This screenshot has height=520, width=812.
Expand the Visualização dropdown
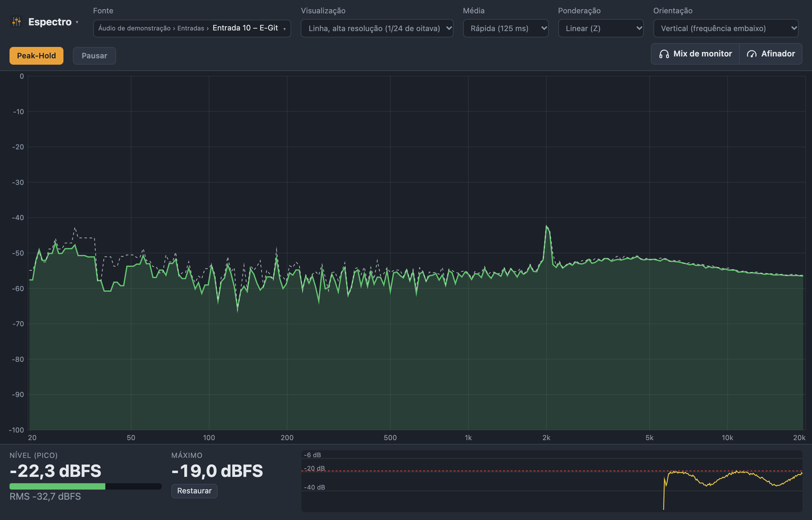pos(377,28)
